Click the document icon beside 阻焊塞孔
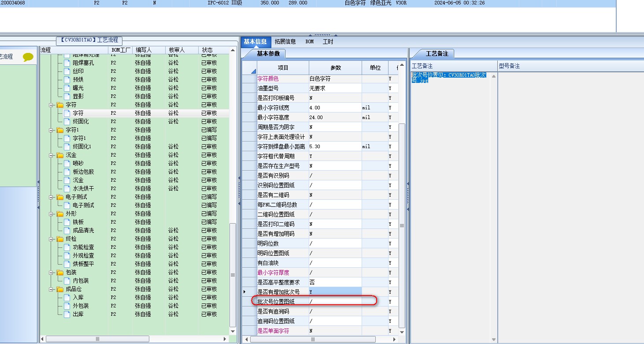 pyautogui.click(x=67, y=63)
